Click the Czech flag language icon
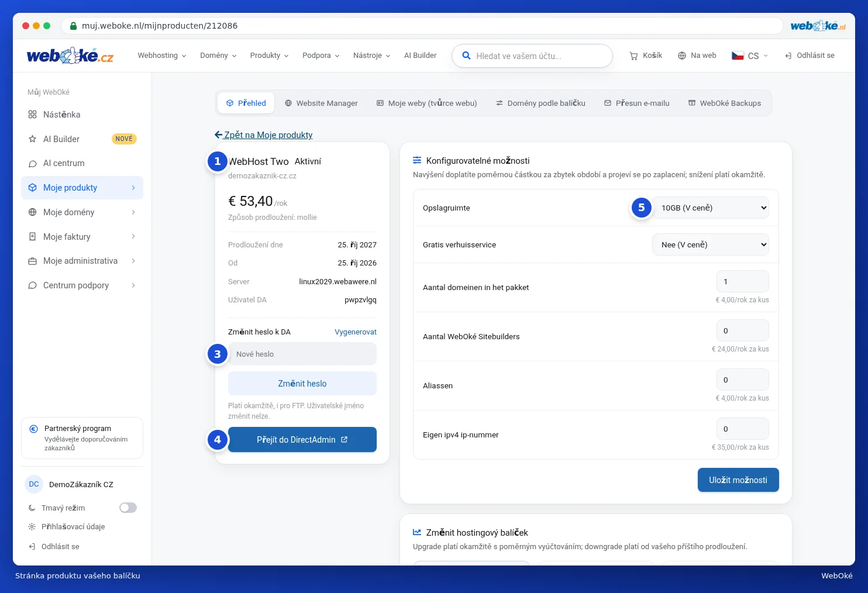This screenshot has width=868, height=593. [738, 56]
